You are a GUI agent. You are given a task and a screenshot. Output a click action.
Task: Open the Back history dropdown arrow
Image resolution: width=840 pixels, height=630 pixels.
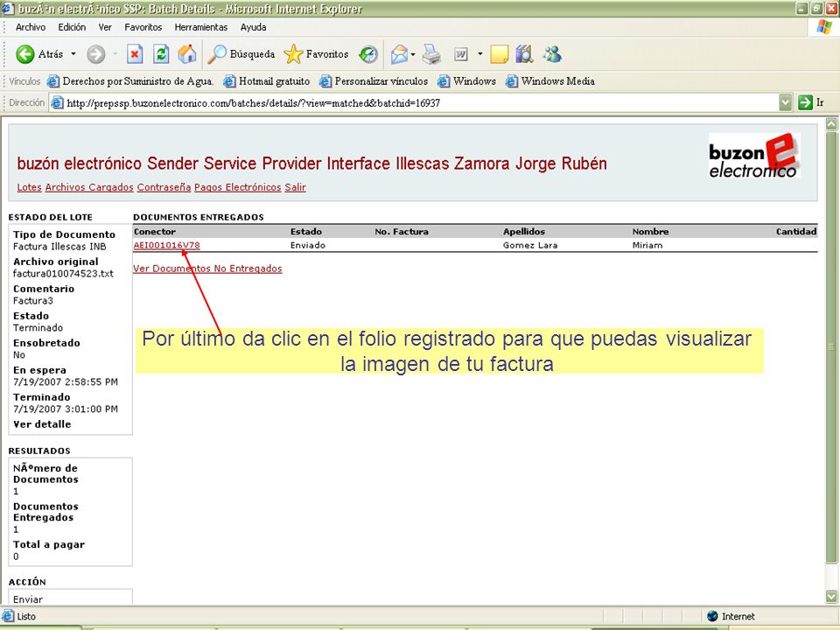(x=73, y=54)
